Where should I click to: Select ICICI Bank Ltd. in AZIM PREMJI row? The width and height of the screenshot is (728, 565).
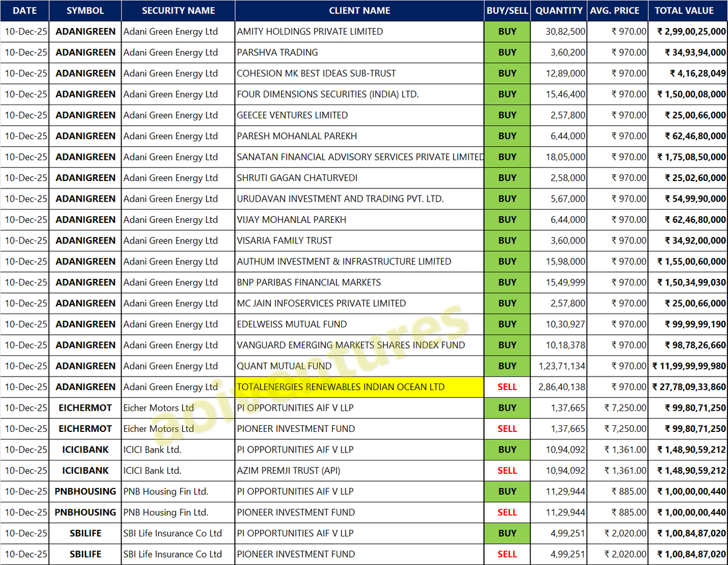point(179,471)
